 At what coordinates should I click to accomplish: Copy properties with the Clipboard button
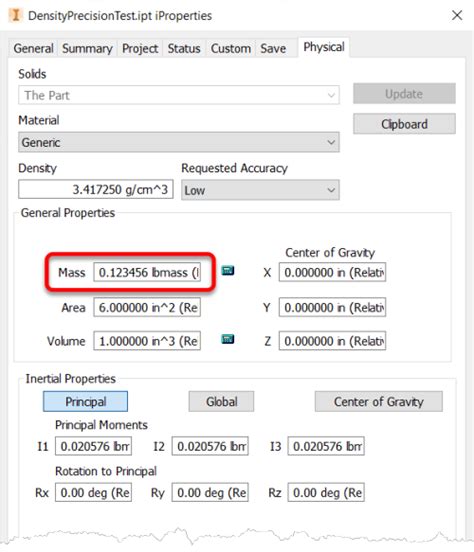click(404, 124)
